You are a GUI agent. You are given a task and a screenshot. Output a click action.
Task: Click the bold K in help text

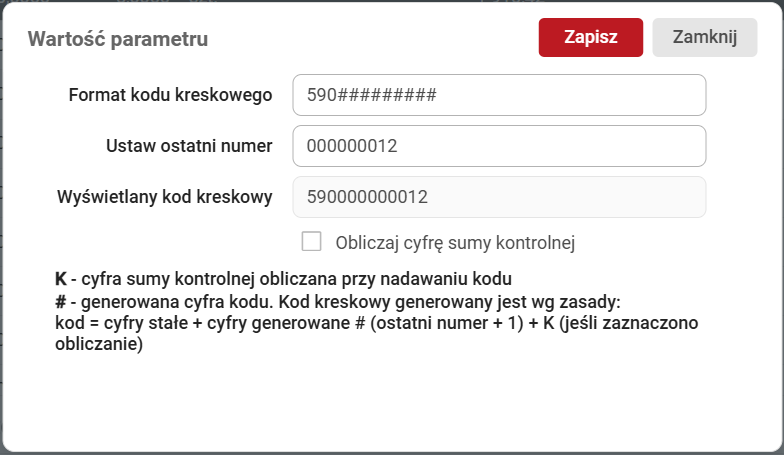60,278
